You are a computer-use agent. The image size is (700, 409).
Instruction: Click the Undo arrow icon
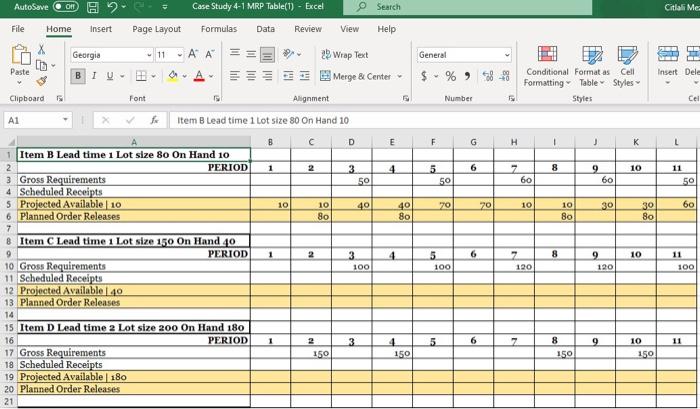112,7
